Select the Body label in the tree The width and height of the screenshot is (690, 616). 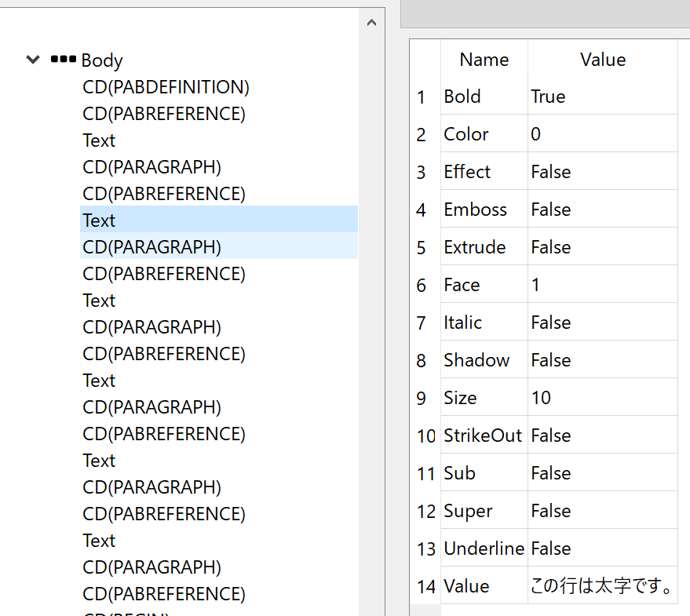pos(102,60)
